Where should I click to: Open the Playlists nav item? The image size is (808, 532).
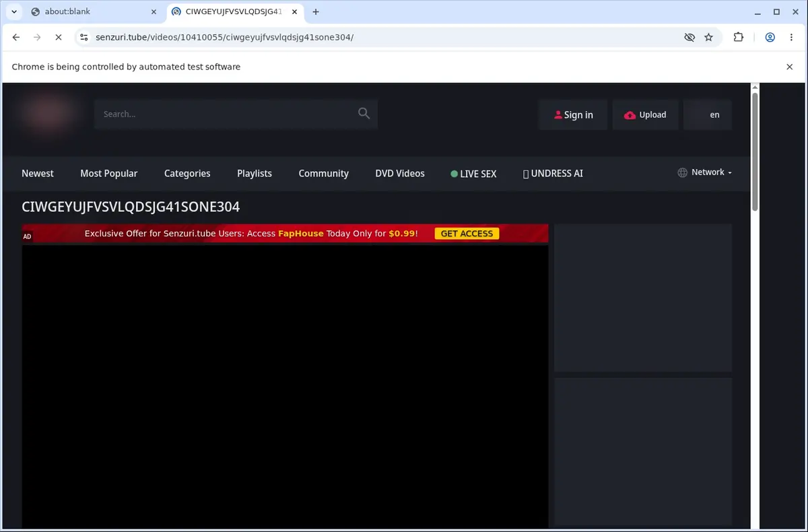tap(255, 173)
